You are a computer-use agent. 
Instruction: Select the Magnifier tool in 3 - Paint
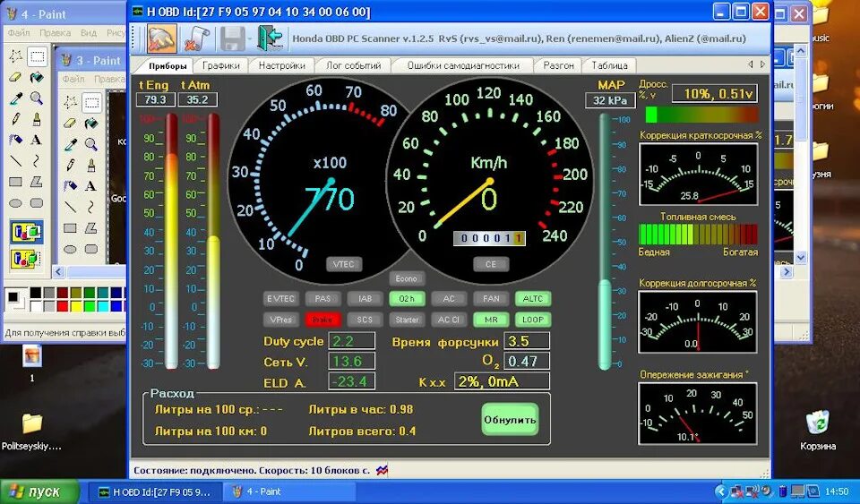coord(91,145)
